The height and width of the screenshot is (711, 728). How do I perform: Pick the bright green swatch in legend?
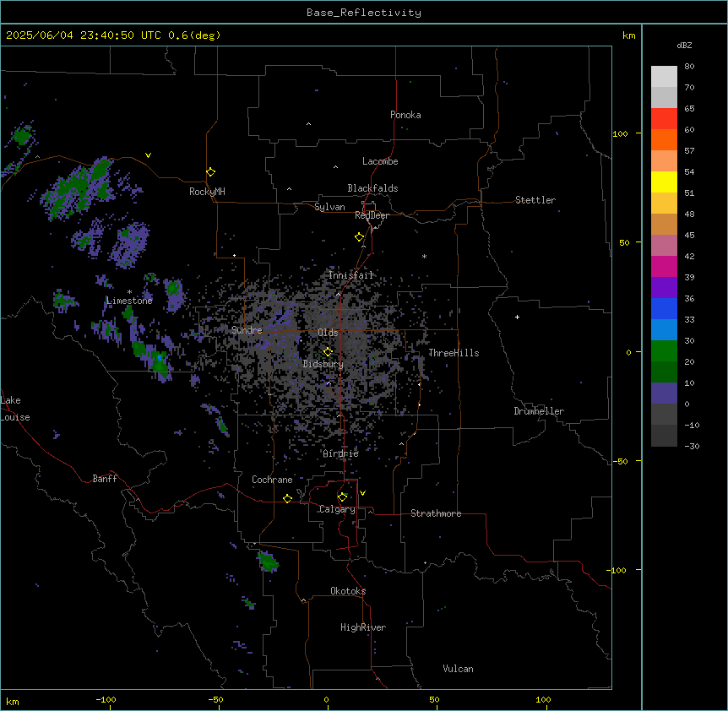(x=664, y=351)
